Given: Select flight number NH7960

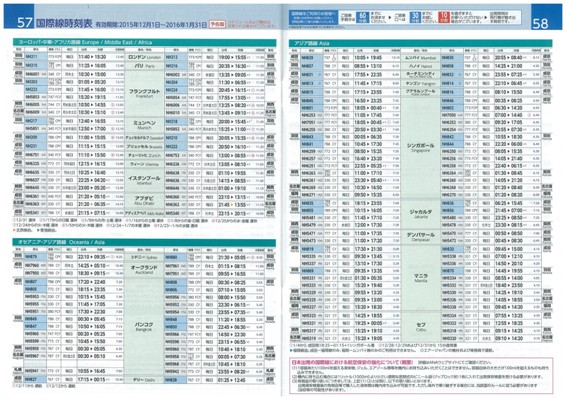Looking at the screenshot, I should pyautogui.click(x=32, y=266).
